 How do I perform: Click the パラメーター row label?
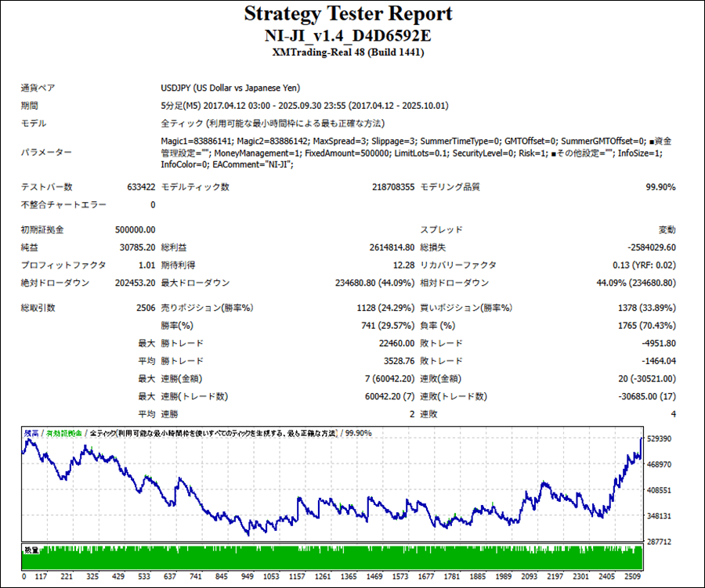[45, 153]
